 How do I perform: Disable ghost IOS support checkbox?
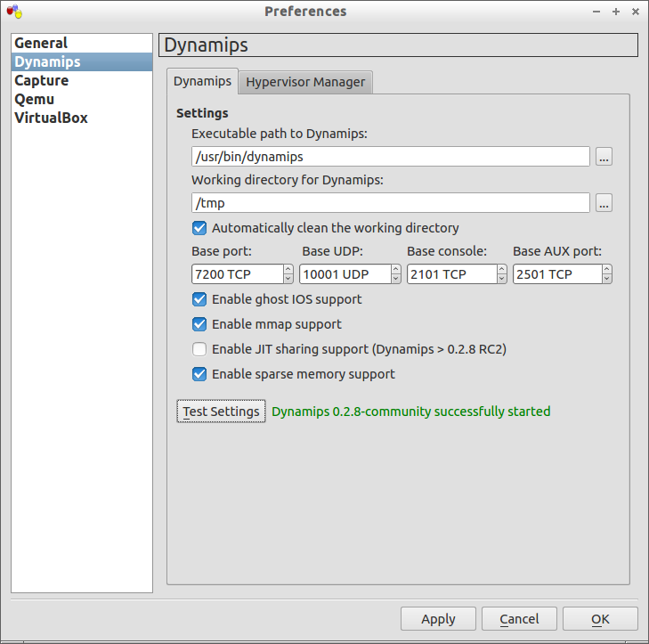coord(199,299)
